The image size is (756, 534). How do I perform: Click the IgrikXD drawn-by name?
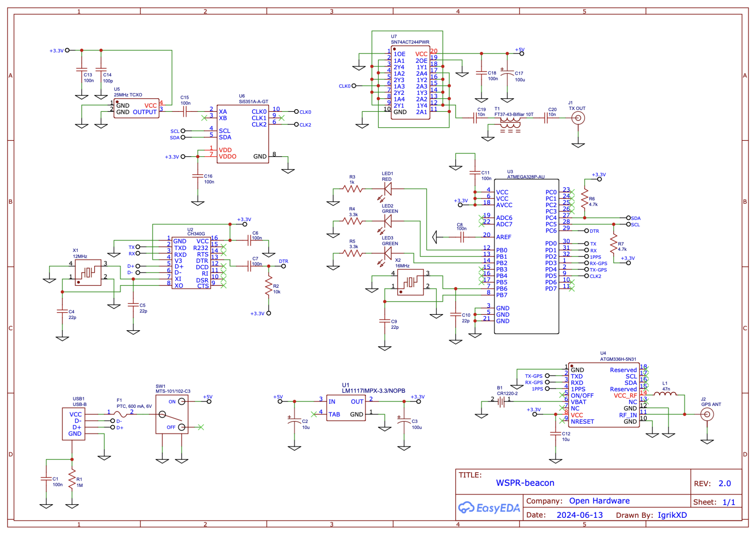672,515
